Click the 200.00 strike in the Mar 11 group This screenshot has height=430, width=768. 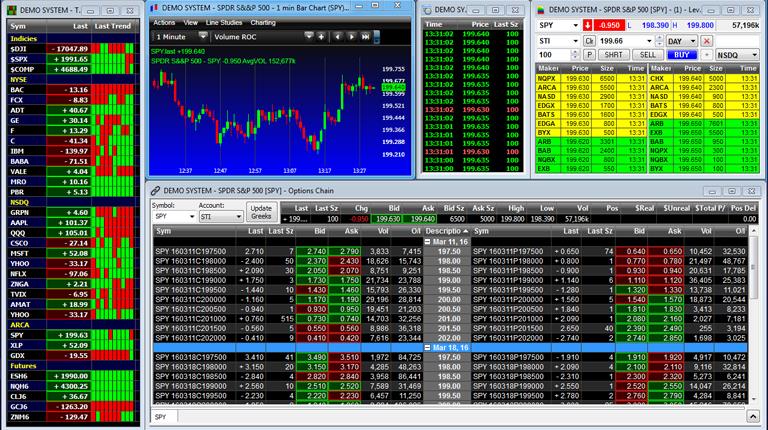click(449, 300)
